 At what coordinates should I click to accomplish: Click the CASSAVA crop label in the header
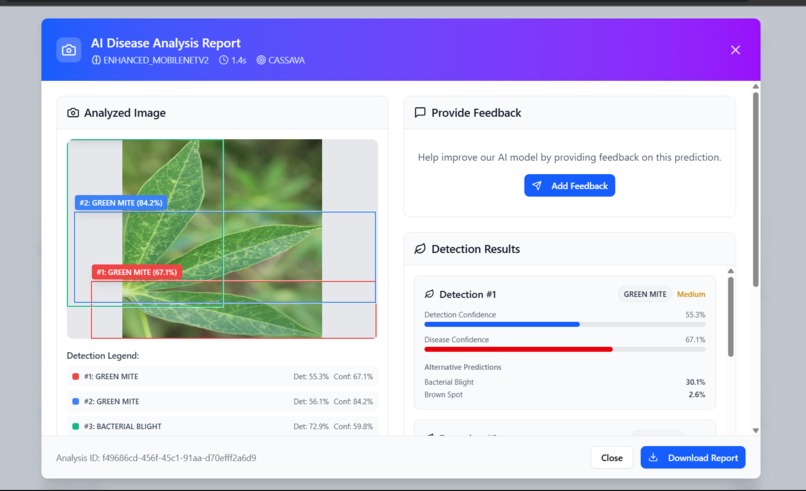tap(286, 60)
